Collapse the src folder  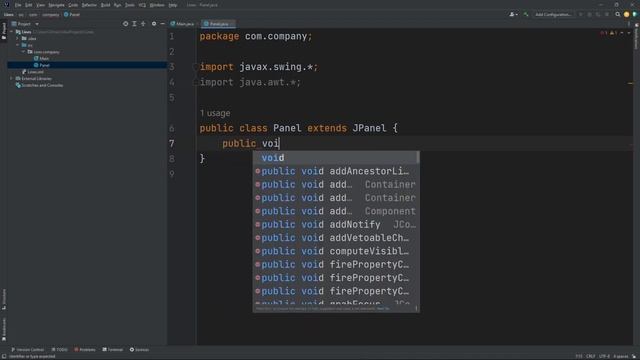pos(18,45)
